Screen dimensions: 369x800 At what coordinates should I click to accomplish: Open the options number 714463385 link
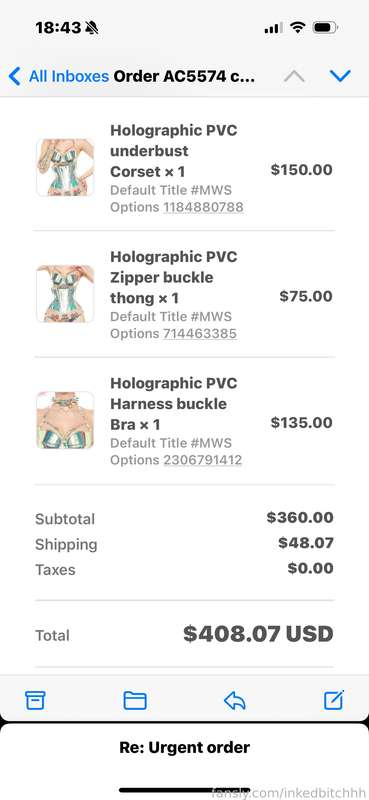coord(200,334)
